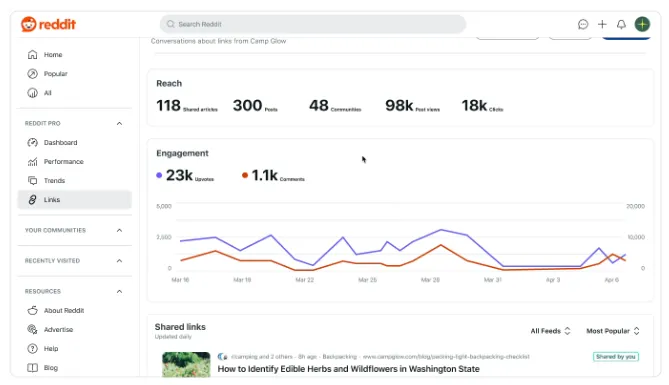The image size is (669, 385).
Task: Open the Edible Herbs and Wildflowers post title
Action: [x=349, y=369]
